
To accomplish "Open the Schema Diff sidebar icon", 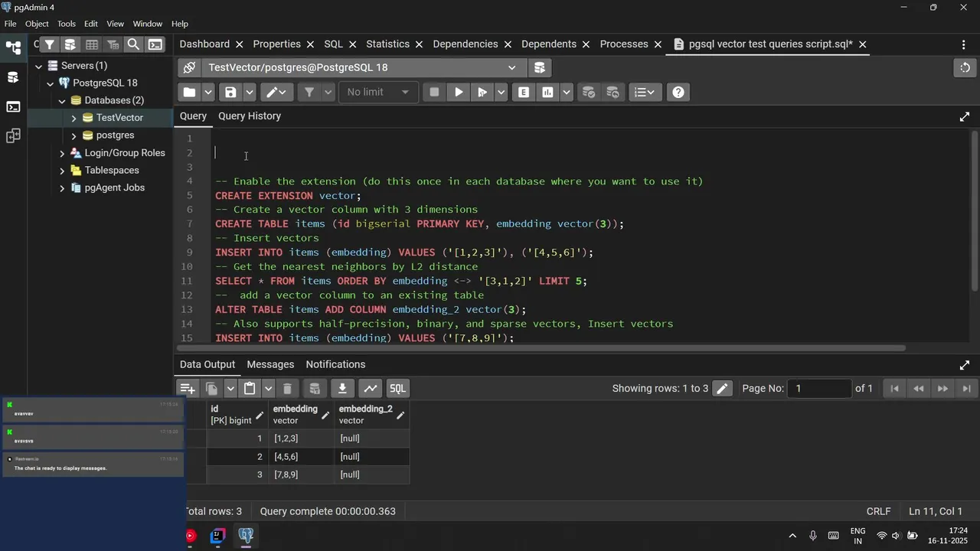I will [13, 136].
